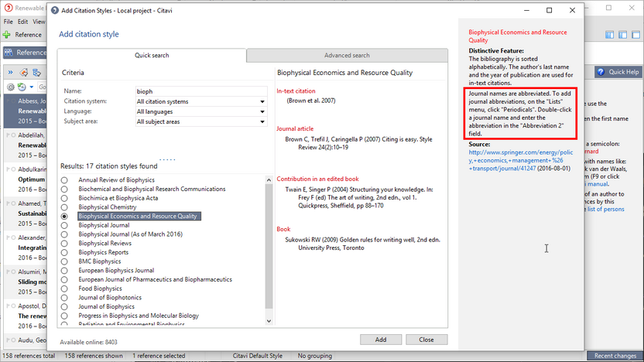Open the File menu in the main window

point(9,22)
